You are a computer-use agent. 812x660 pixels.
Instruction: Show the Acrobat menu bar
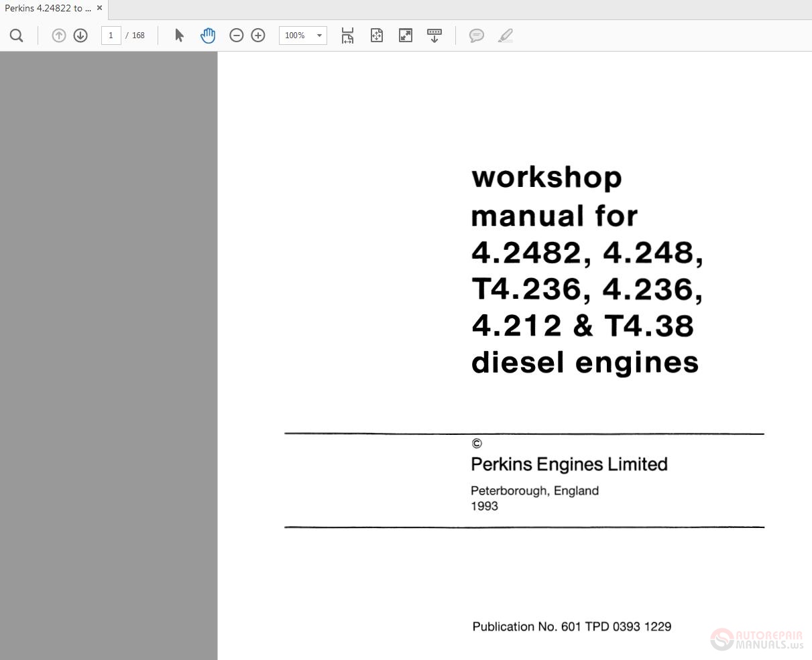point(434,35)
